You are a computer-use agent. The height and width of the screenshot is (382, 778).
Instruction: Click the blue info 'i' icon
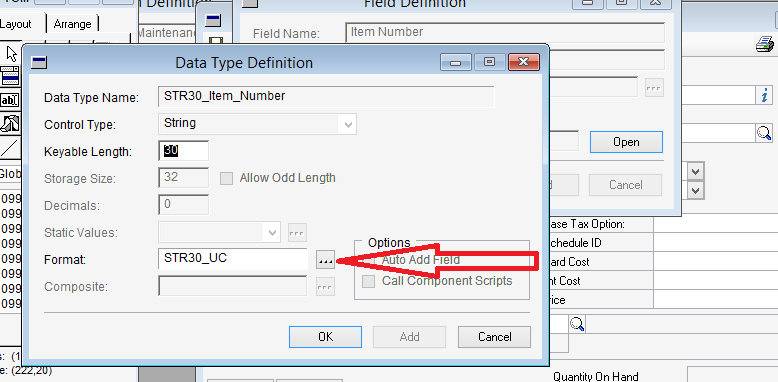(765, 95)
